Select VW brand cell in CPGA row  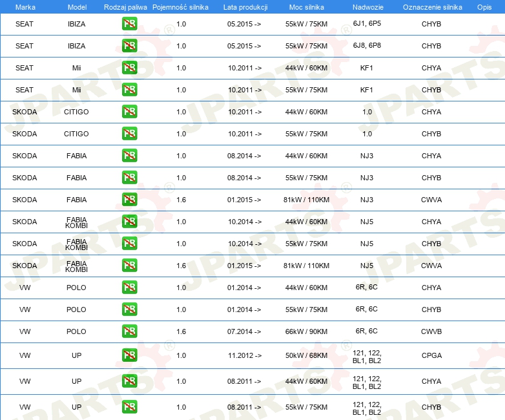tap(25, 355)
